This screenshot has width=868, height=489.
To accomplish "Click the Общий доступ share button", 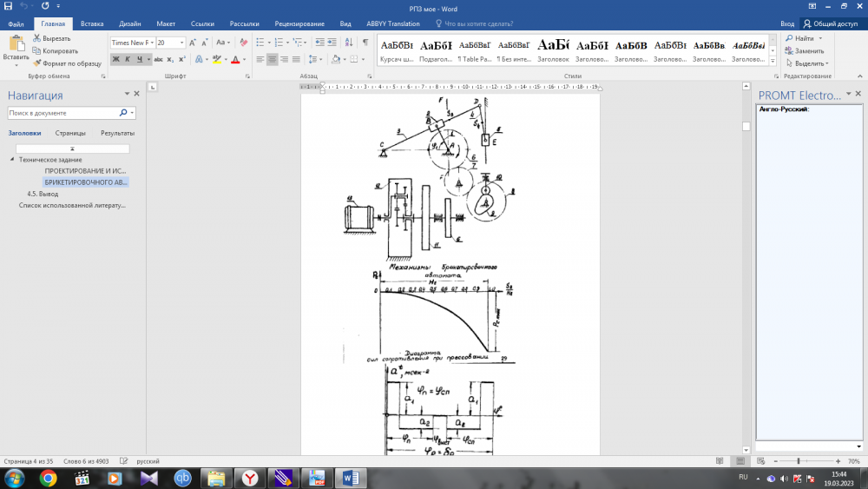I will pos(832,23).
